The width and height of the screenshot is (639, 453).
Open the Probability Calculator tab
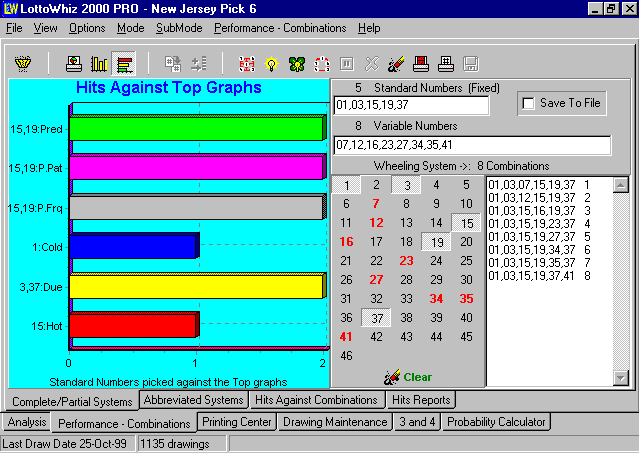[496, 422]
